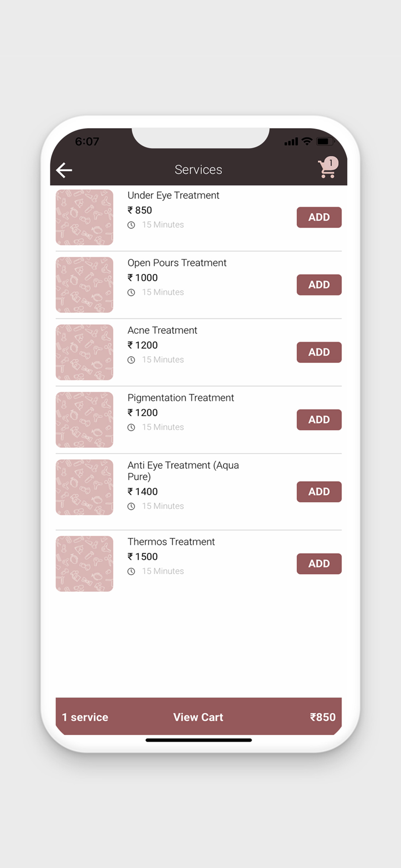Screen dimensions: 401x868
Task: Open the shopping cart icon
Action: click(x=327, y=168)
